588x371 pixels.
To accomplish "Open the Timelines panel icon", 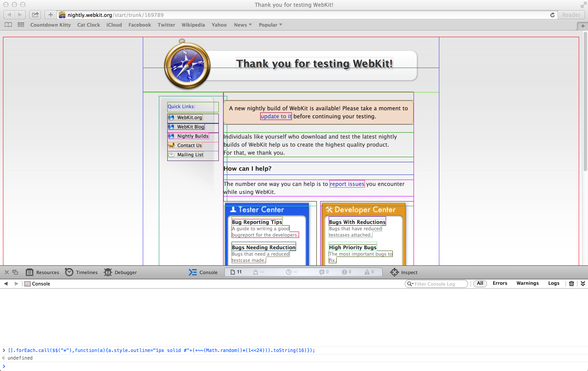I will click(69, 272).
